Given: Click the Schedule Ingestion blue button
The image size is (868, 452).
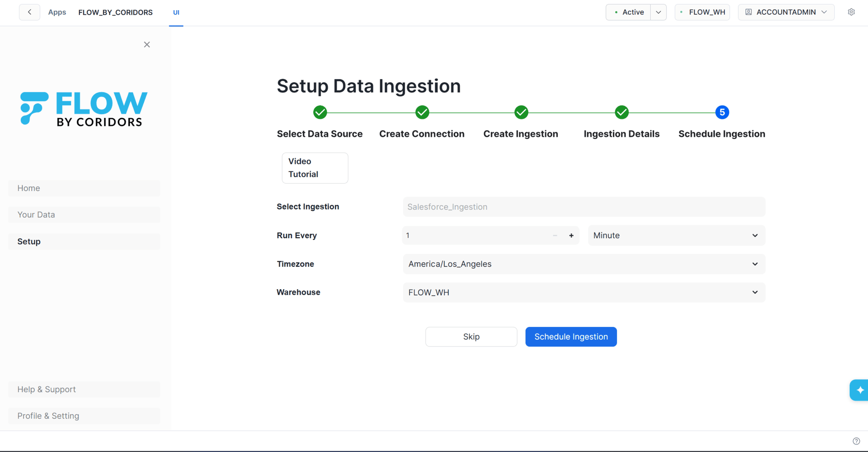Looking at the screenshot, I should click(x=571, y=337).
